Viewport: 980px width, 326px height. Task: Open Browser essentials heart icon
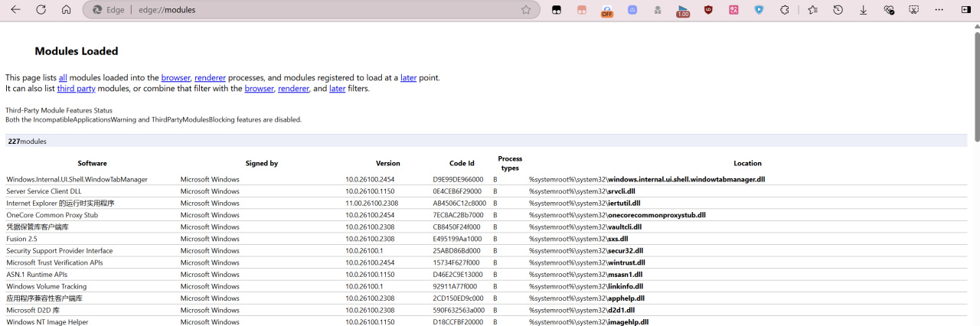(x=888, y=10)
